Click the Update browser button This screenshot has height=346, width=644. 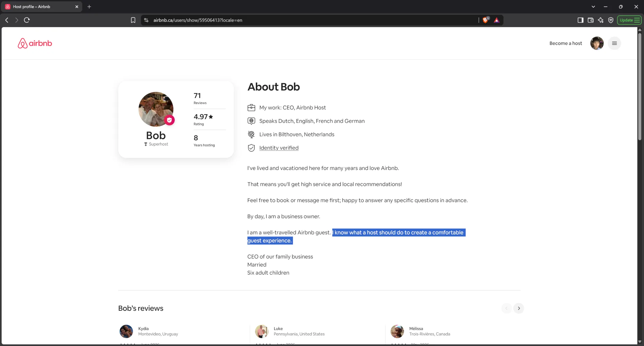point(629,20)
